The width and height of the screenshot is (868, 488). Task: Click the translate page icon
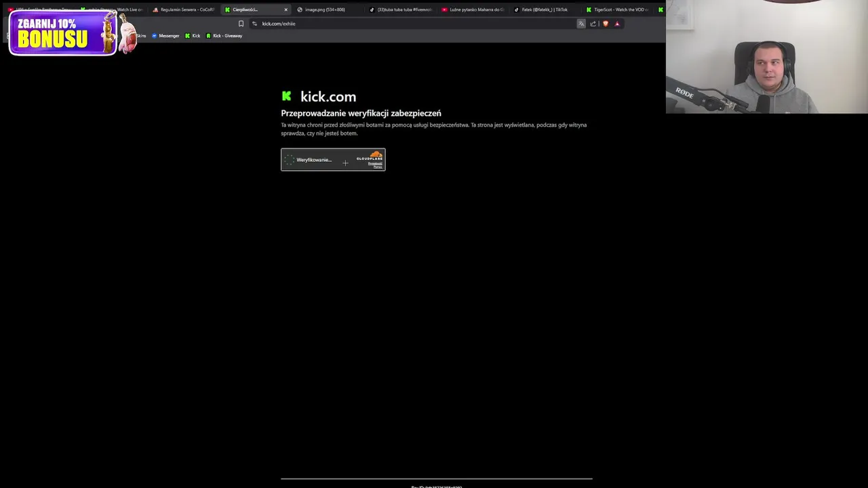point(581,24)
